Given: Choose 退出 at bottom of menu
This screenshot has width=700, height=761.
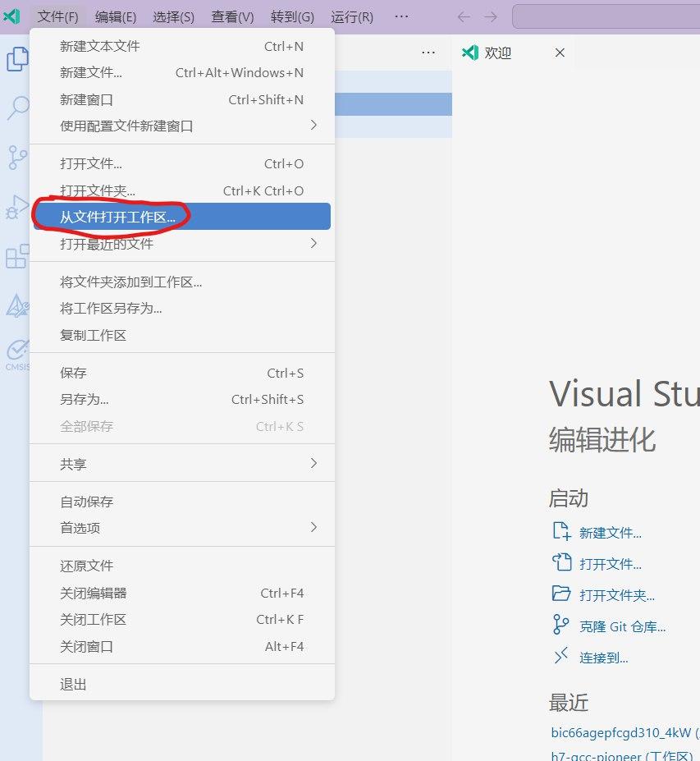Looking at the screenshot, I should pyautogui.click(x=182, y=685).
